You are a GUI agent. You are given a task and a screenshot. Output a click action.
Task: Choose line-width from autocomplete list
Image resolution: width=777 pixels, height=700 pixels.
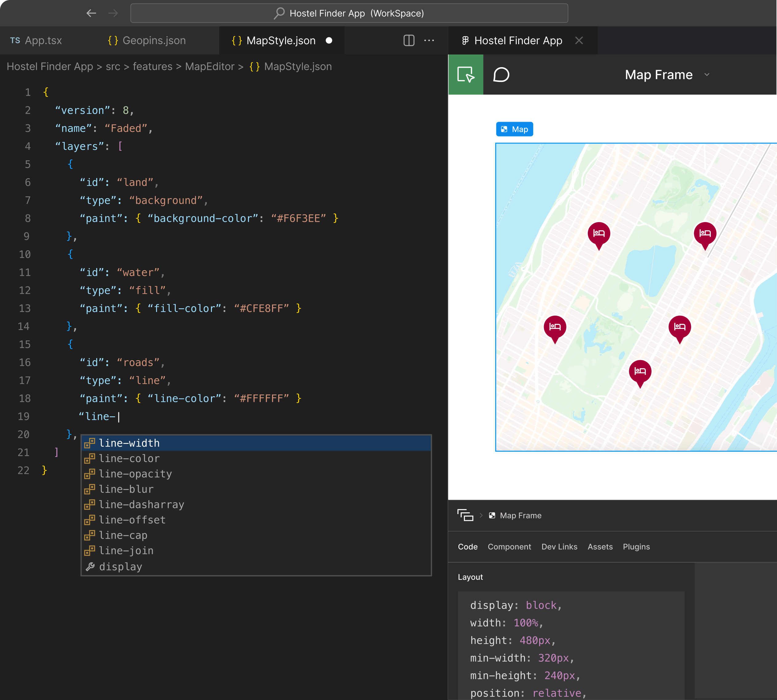pyautogui.click(x=129, y=443)
